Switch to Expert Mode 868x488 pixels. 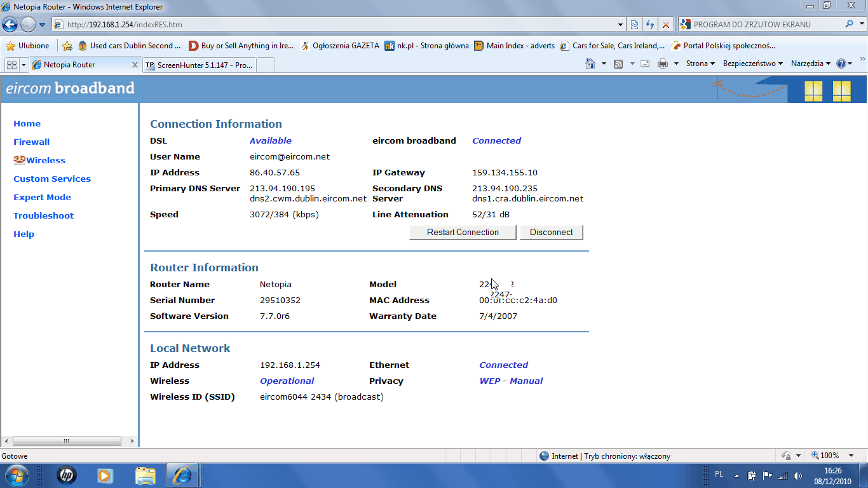pyautogui.click(x=42, y=198)
